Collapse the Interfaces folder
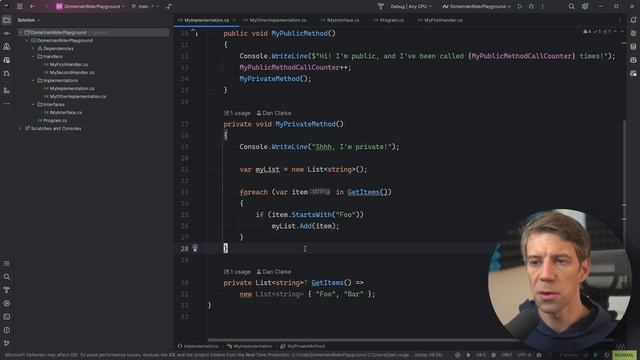The width and height of the screenshot is (640, 360). coord(33,104)
